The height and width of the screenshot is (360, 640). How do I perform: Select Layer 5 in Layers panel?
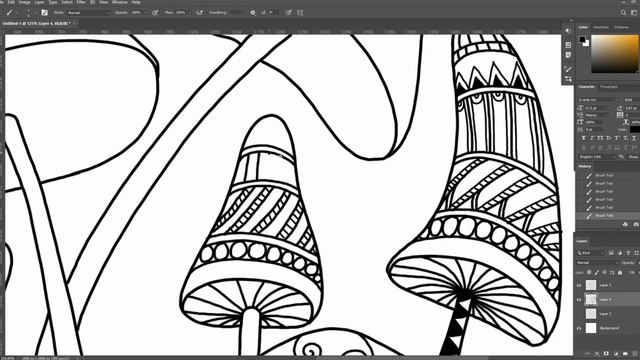[608, 285]
